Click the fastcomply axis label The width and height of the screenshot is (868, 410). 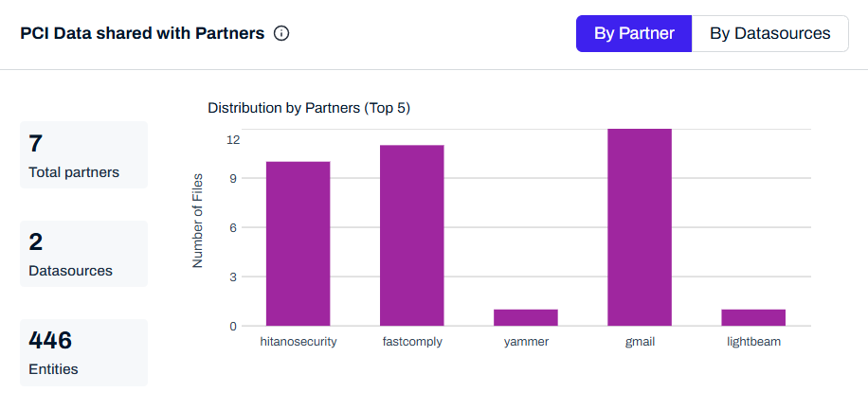tap(412, 342)
